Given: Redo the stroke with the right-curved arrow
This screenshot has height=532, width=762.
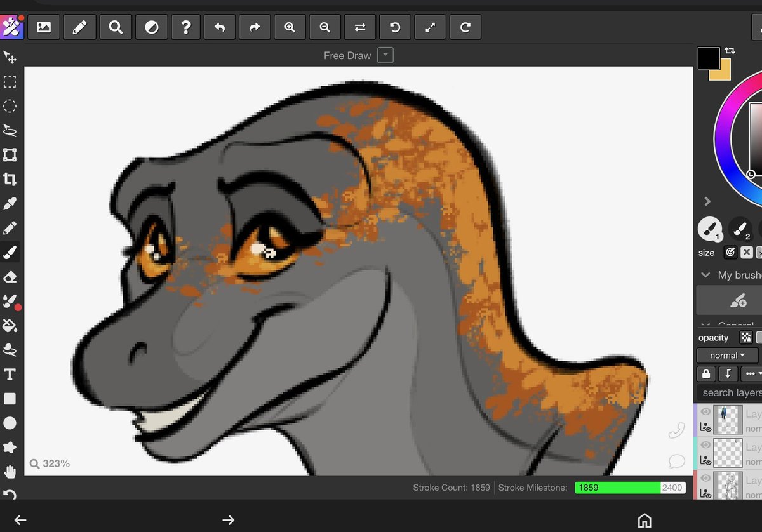Looking at the screenshot, I should 255,27.
